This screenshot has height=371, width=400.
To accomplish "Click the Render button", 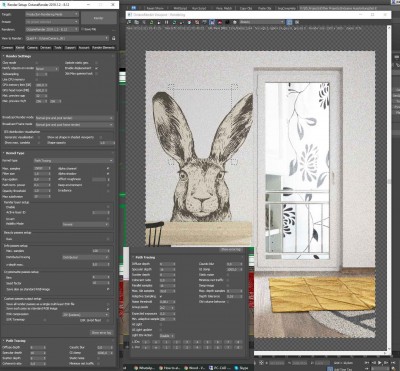I will pyautogui.click(x=98, y=18).
